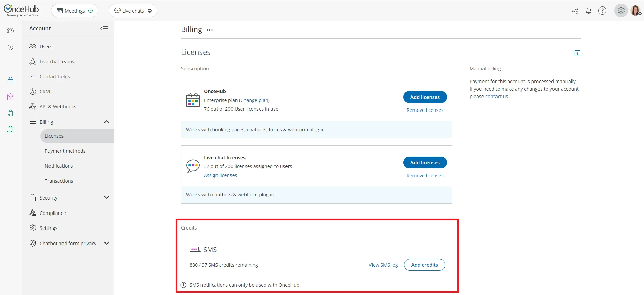Image resolution: width=644 pixels, height=295 pixels.
Task: Collapse the Account sidebar panel
Action: click(x=104, y=28)
